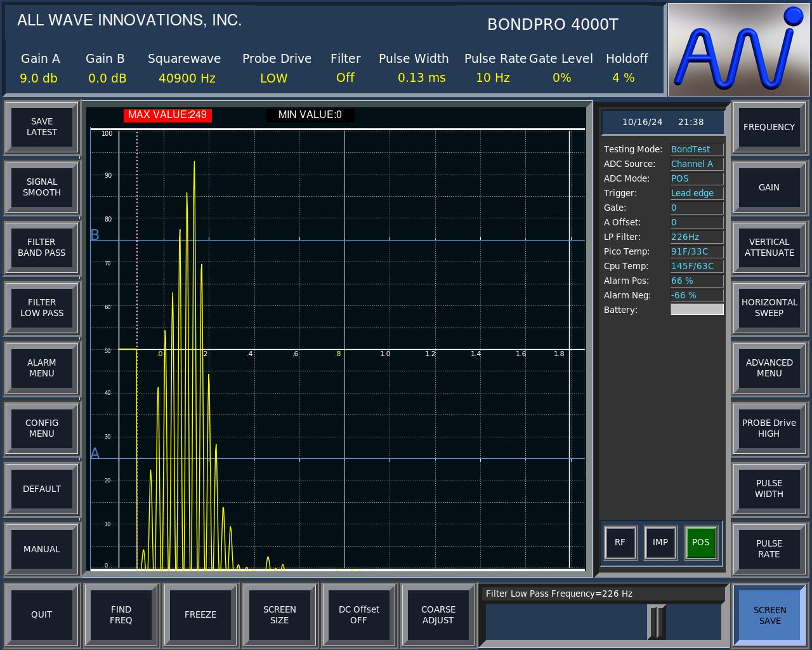Image resolution: width=812 pixels, height=650 pixels.
Task: Click the Probe Drive LOW value
Action: pyautogui.click(x=274, y=78)
